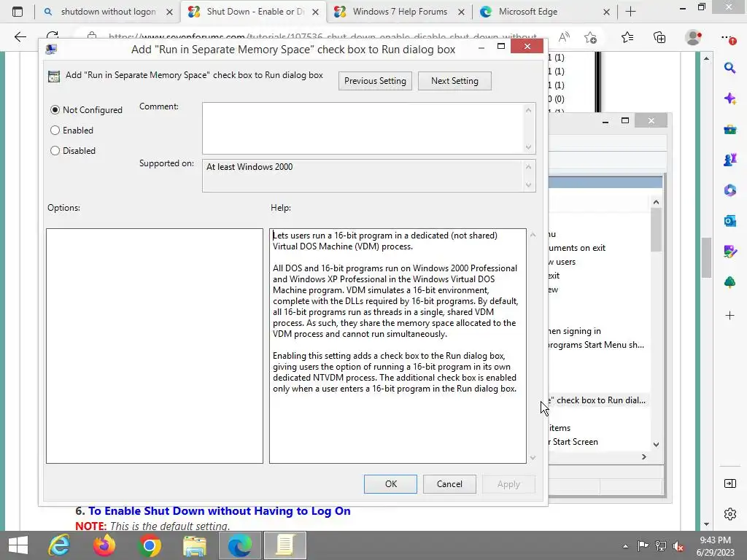Viewport: 747px width, 560px height.
Task: Open the taskbar clock and date
Action: point(715,546)
